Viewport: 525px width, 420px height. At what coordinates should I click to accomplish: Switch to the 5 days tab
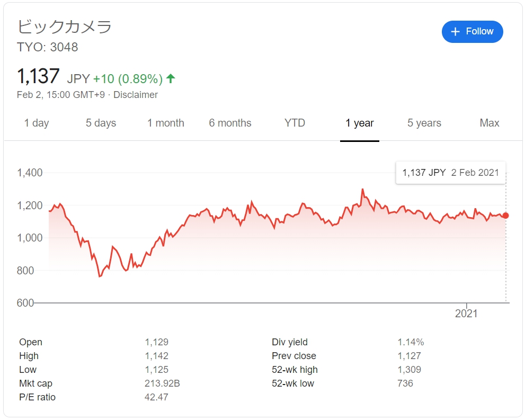click(x=101, y=123)
